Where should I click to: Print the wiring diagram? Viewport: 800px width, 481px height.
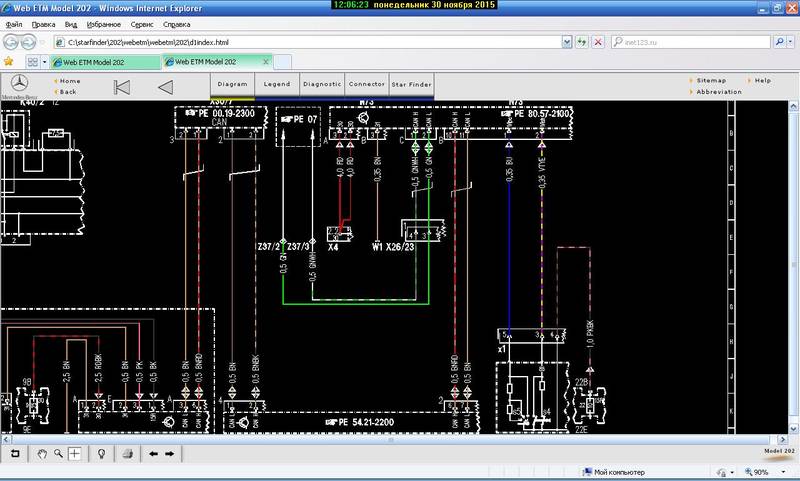click(x=127, y=453)
